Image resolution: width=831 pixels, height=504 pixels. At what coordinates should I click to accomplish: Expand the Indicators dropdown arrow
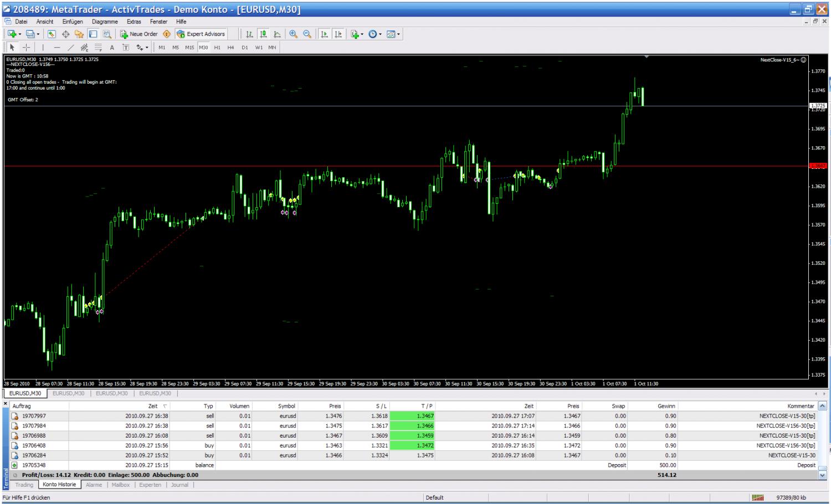click(x=362, y=34)
